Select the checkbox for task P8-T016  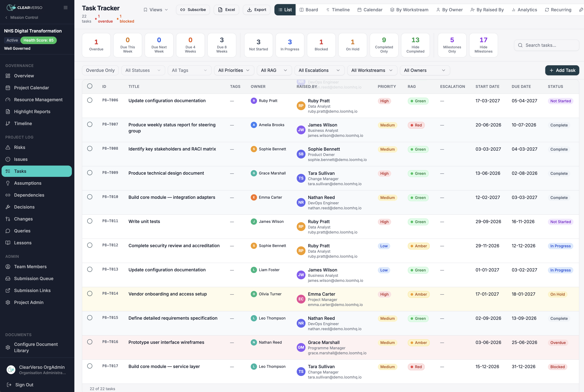pos(90,342)
